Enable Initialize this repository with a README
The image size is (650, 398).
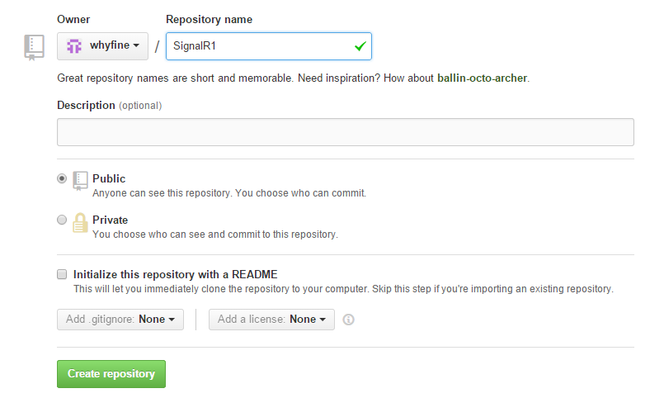tap(62, 274)
